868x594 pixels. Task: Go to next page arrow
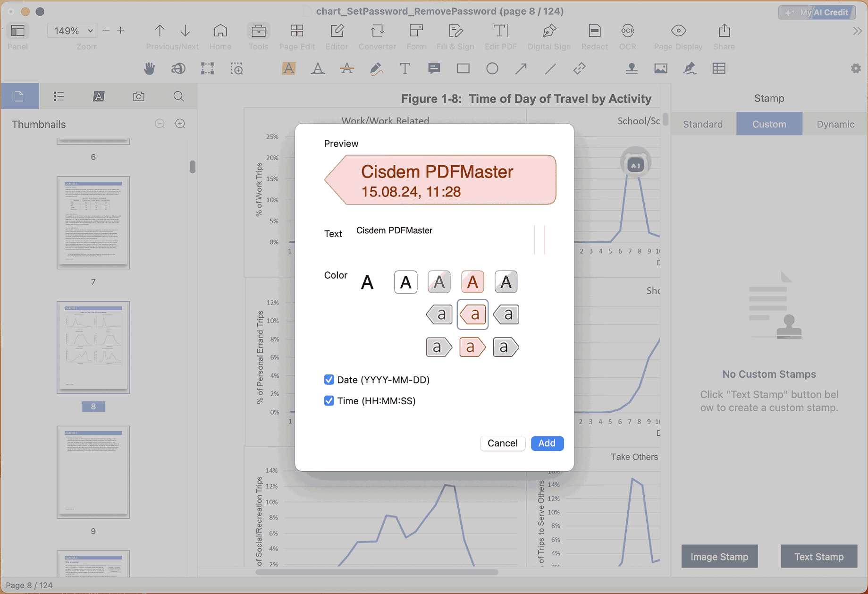[x=185, y=31]
